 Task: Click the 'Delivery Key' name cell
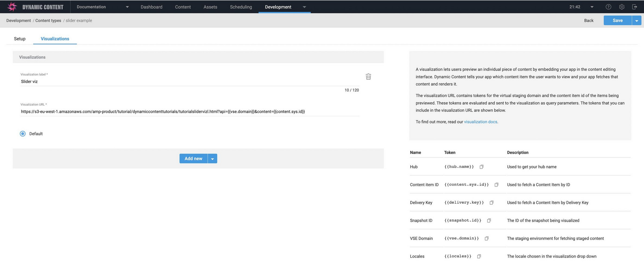(x=421, y=203)
